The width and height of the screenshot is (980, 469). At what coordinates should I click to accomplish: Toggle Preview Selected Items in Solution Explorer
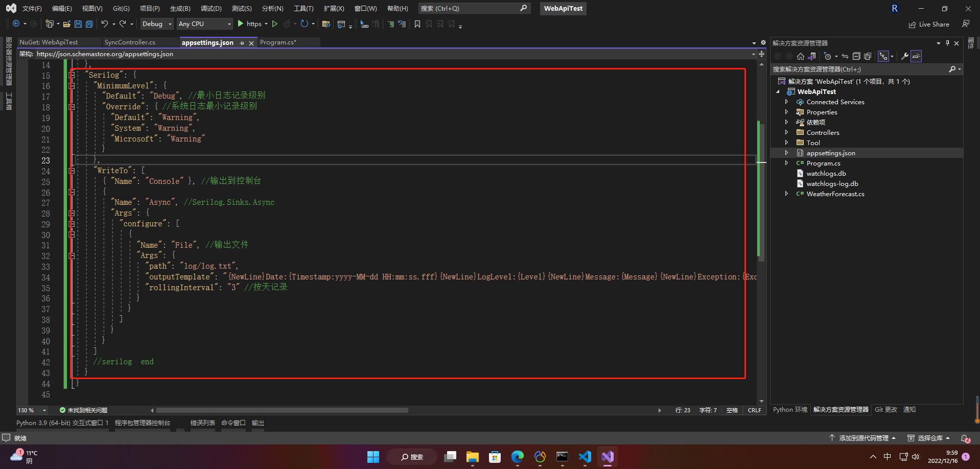click(917, 56)
